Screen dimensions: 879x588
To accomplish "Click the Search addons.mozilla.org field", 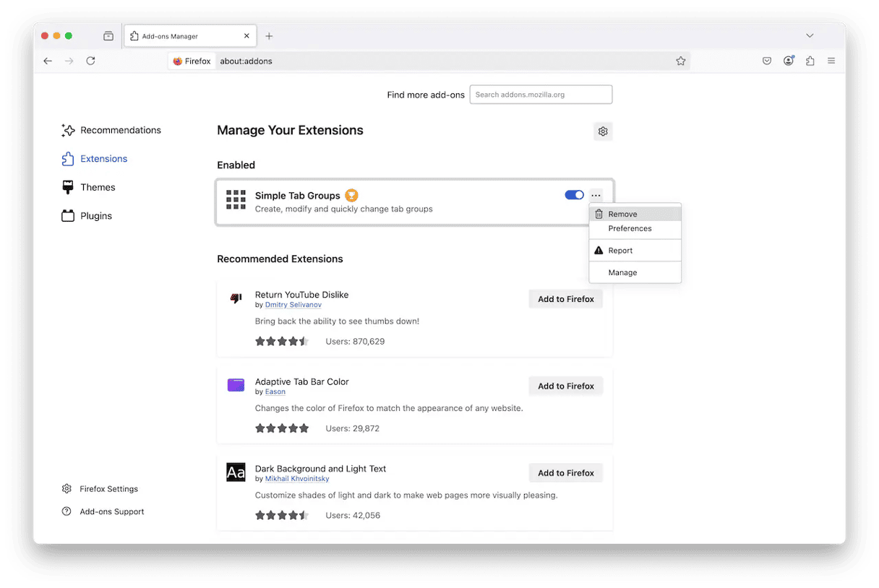I will [541, 95].
